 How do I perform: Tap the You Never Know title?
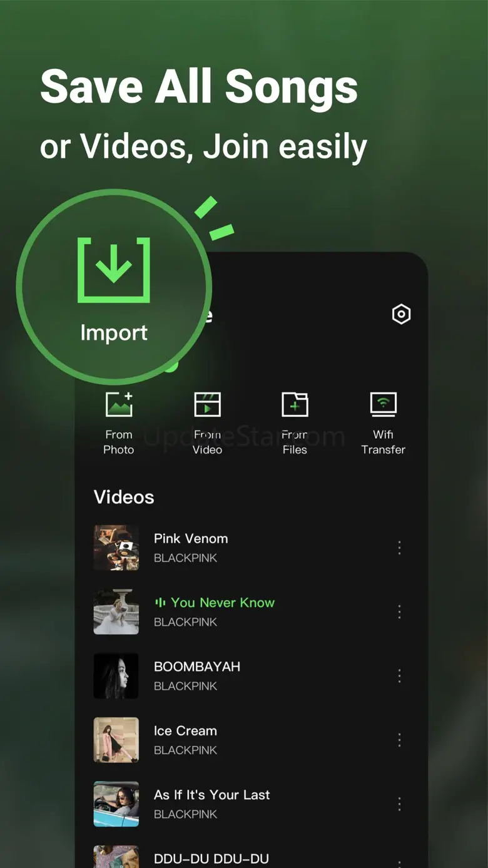(x=223, y=603)
